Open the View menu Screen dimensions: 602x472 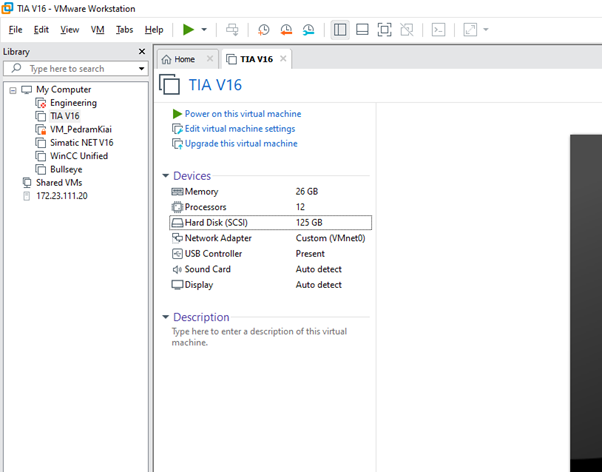coord(69,30)
